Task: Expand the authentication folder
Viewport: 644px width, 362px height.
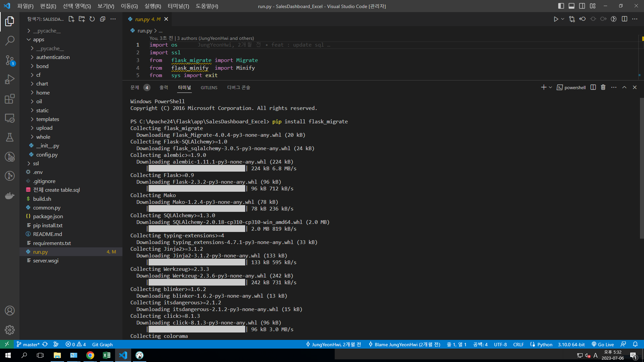Action: 53,57
